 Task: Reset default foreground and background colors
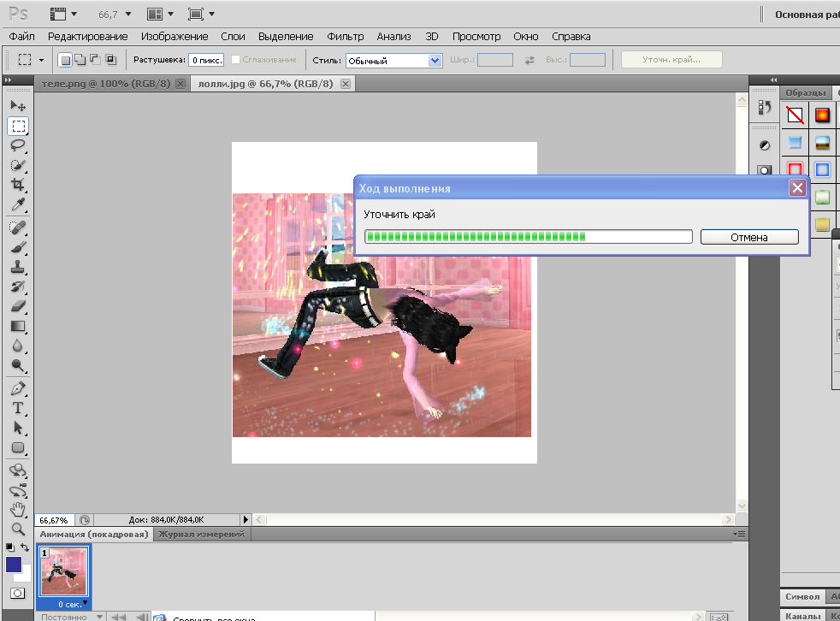click(x=9, y=547)
